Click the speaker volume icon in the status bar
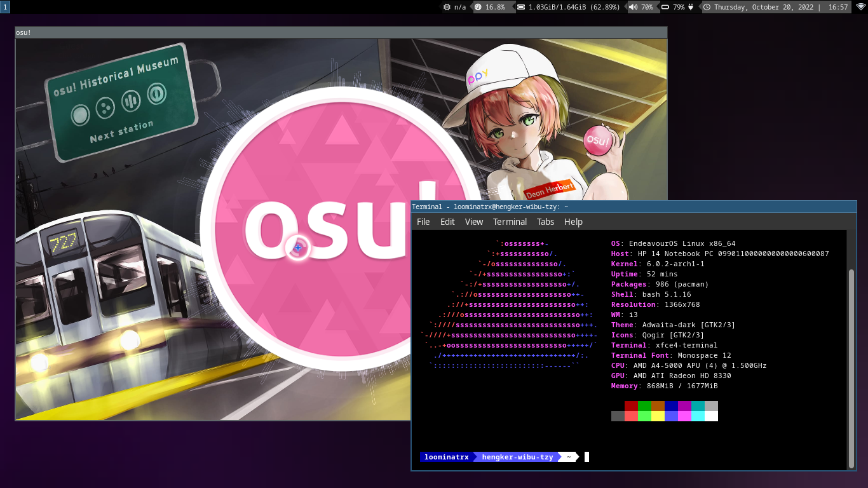 pyautogui.click(x=634, y=7)
